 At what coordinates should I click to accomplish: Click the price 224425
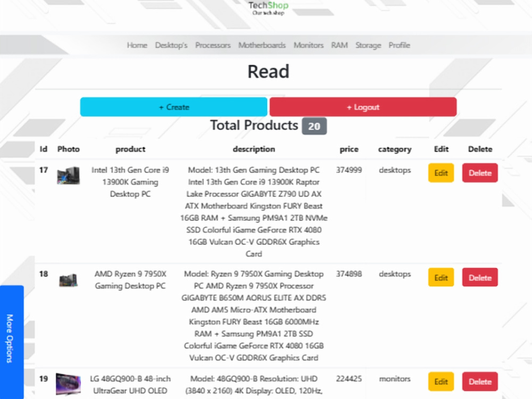pyautogui.click(x=349, y=379)
